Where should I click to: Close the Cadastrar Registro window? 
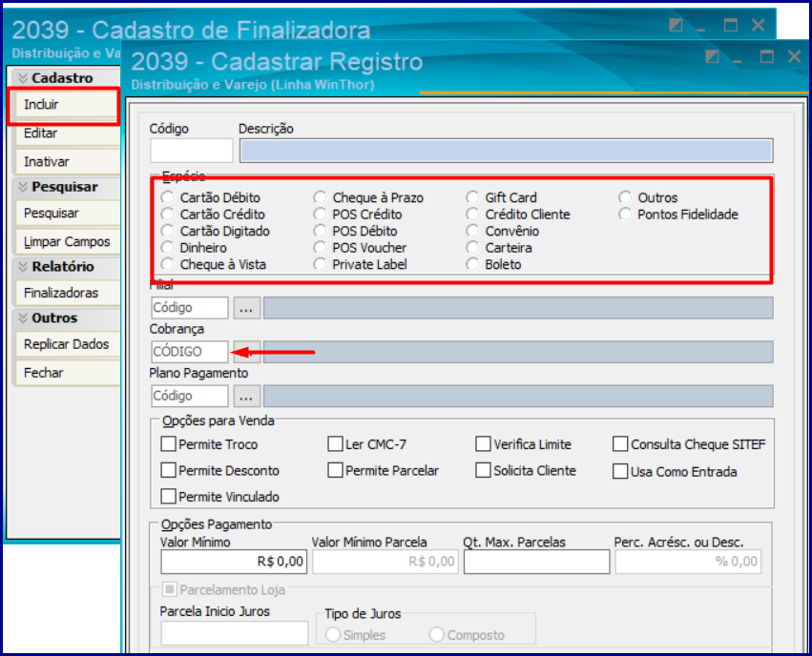click(795, 56)
